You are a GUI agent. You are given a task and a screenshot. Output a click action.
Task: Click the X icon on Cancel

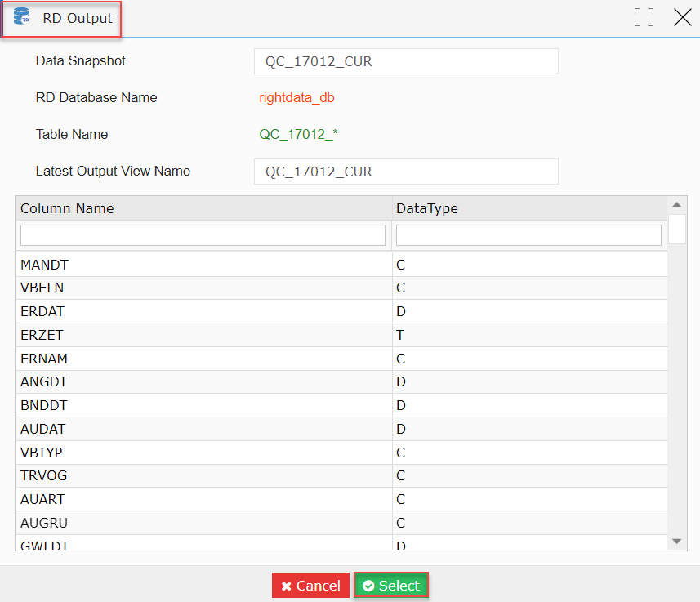coord(286,586)
